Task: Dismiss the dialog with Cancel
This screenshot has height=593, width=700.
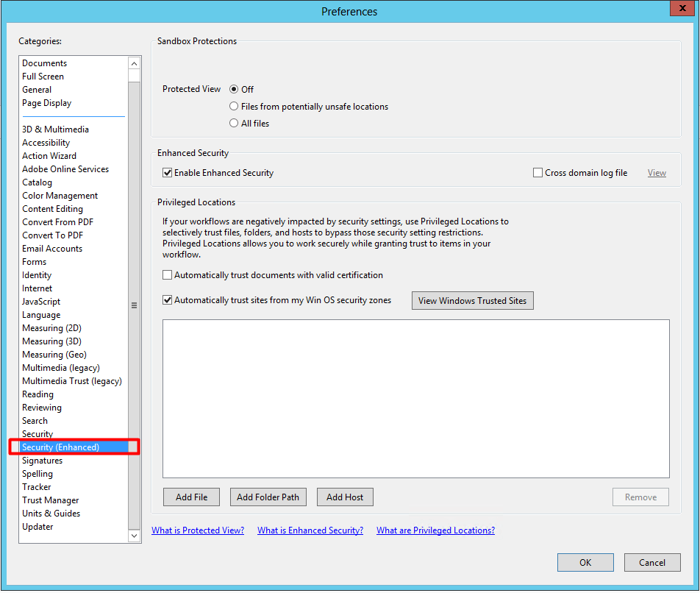Action: tap(652, 562)
